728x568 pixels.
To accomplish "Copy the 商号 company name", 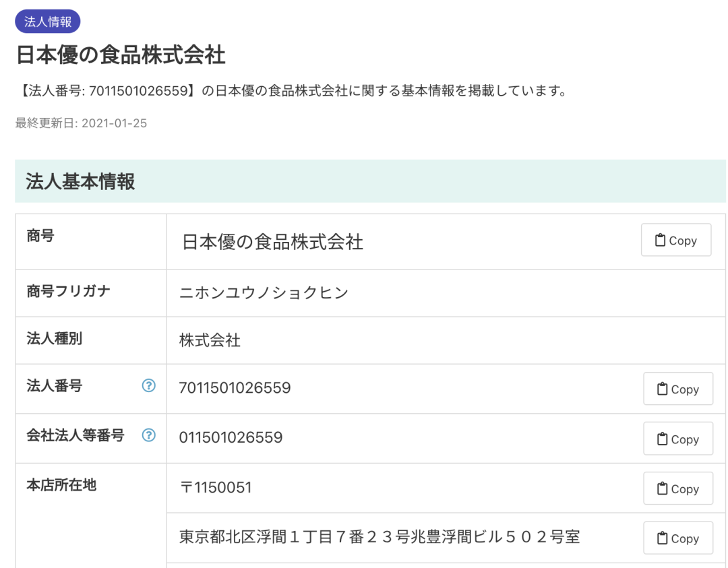I will click(x=675, y=241).
